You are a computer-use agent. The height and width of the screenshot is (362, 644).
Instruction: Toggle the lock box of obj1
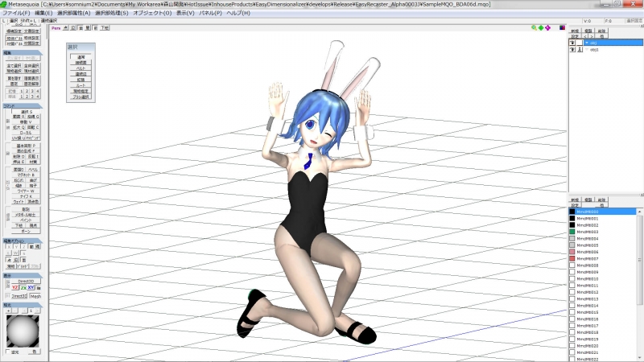pyautogui.click(x=580, y=50)
